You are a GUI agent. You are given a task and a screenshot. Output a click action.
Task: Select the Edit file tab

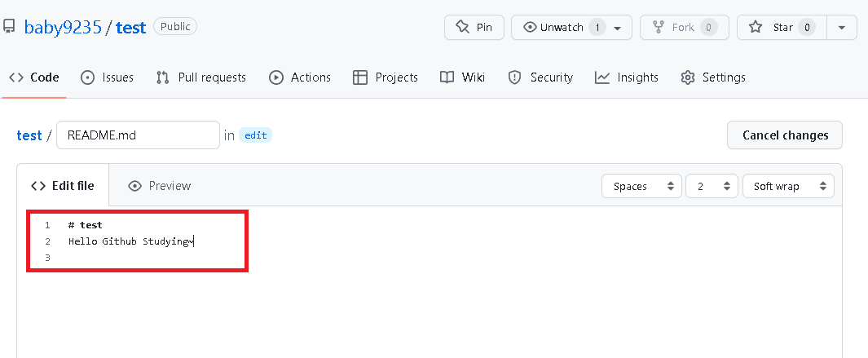(x=63, y=186)
